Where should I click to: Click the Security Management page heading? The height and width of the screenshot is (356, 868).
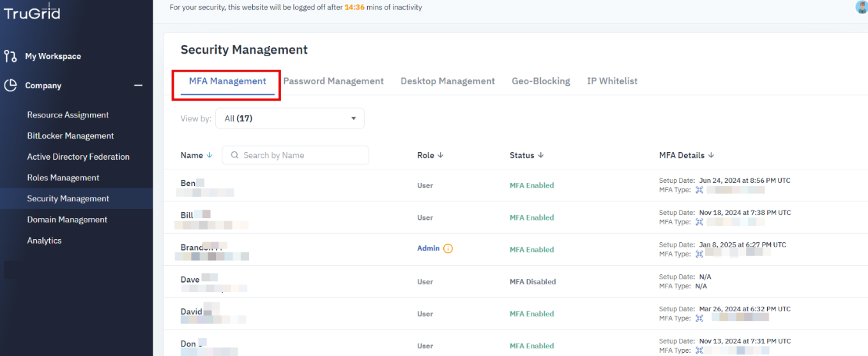coord(244,50)
